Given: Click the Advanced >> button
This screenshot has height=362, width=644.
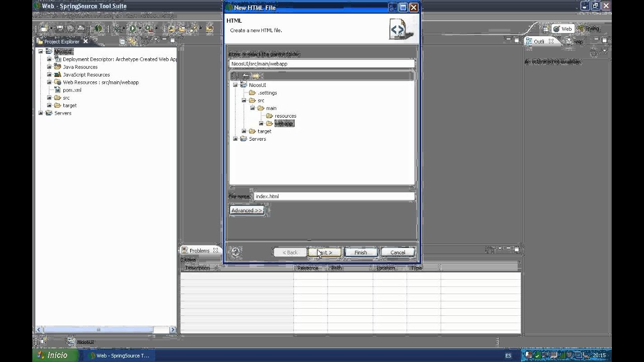Looking at the screenshot, I should (247, 210).
